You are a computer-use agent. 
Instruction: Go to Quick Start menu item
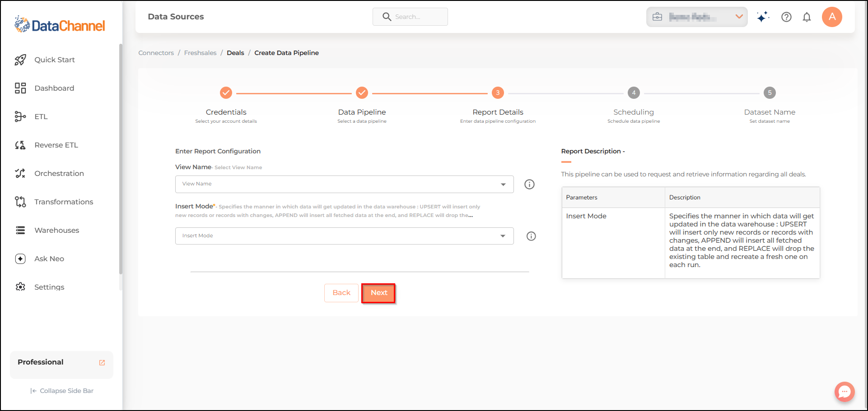click(55, 60)
